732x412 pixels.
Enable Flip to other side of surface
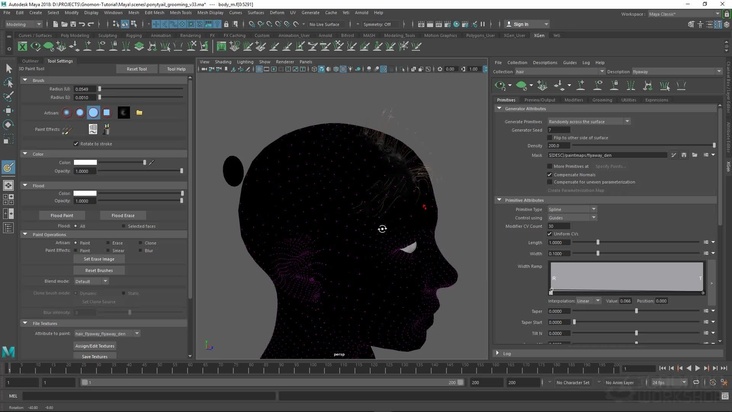[550, 138]
